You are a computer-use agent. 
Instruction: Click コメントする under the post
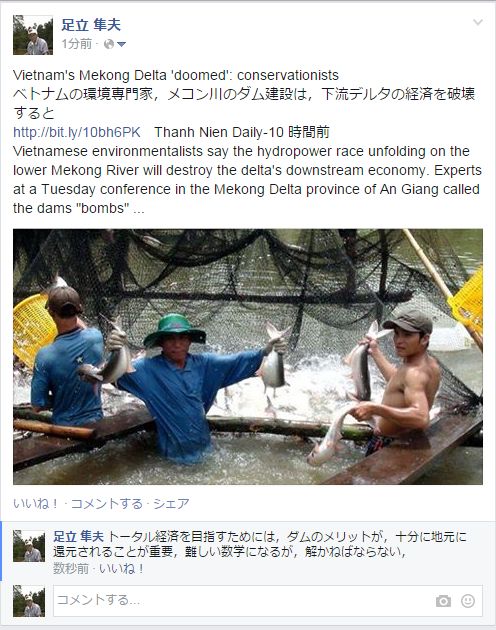coord(107,503)
